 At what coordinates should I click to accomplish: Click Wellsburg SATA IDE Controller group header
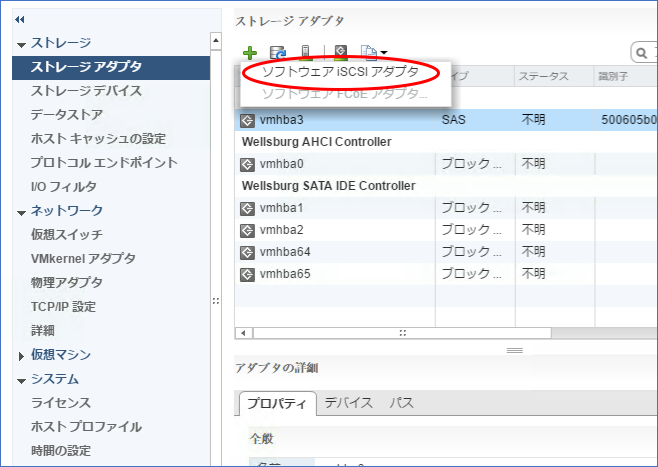coord(329,186)
